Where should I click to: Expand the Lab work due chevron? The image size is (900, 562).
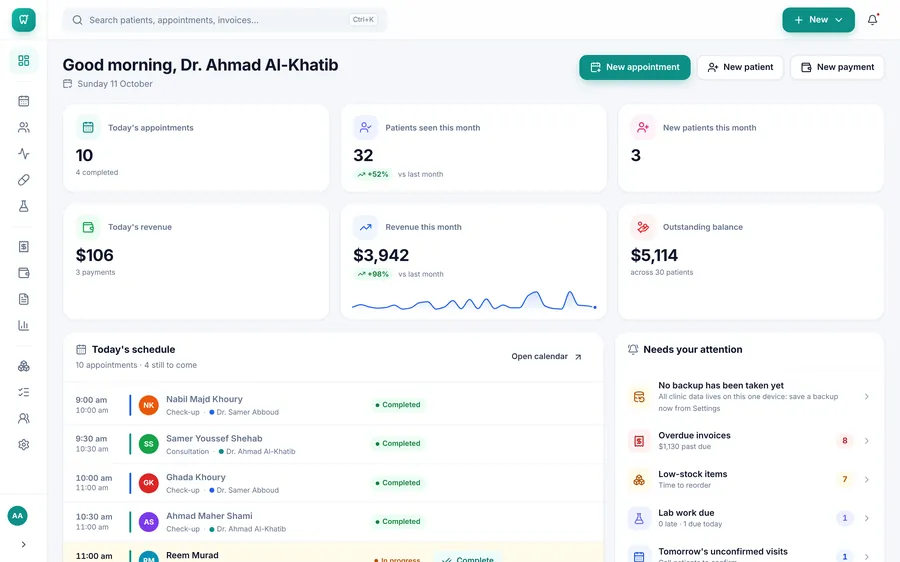867,518
